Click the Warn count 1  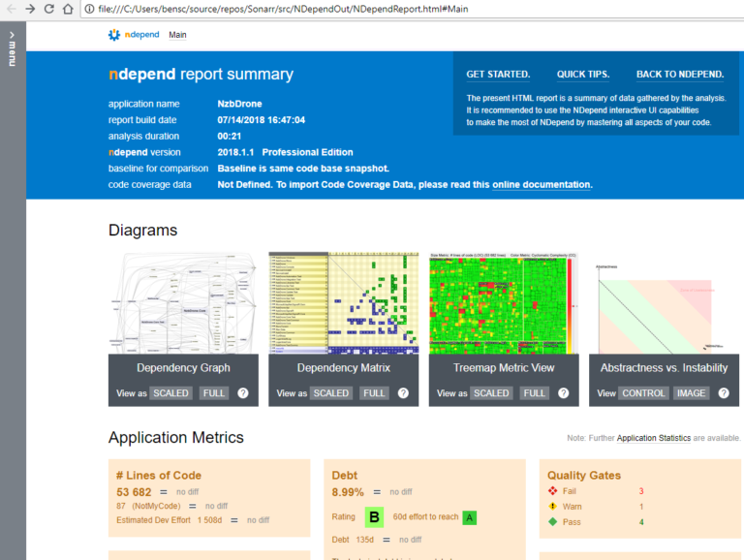[641, 507]
